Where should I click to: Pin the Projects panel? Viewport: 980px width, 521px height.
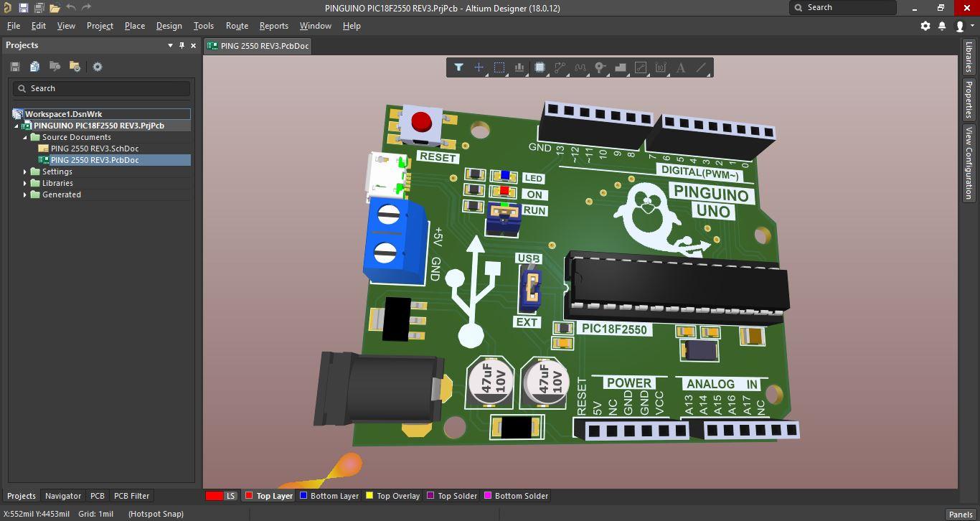[x=182, y=45]
